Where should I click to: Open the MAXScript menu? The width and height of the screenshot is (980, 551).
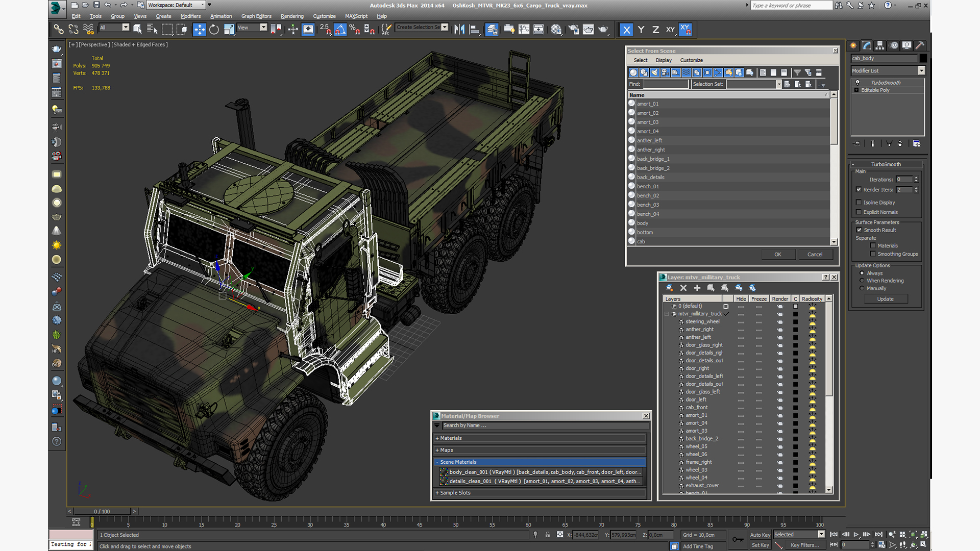[x=356, y=16]
